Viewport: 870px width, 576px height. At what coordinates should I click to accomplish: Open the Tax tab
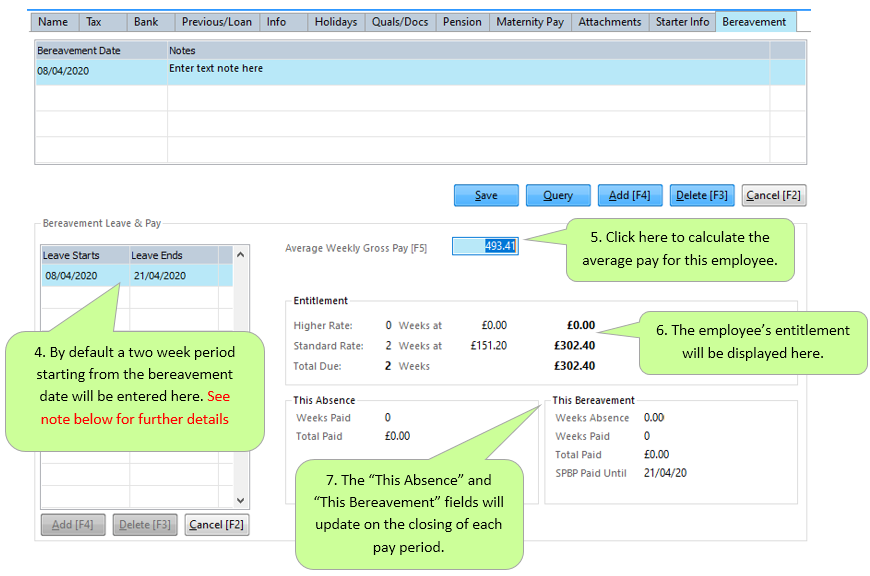point(94,22)
